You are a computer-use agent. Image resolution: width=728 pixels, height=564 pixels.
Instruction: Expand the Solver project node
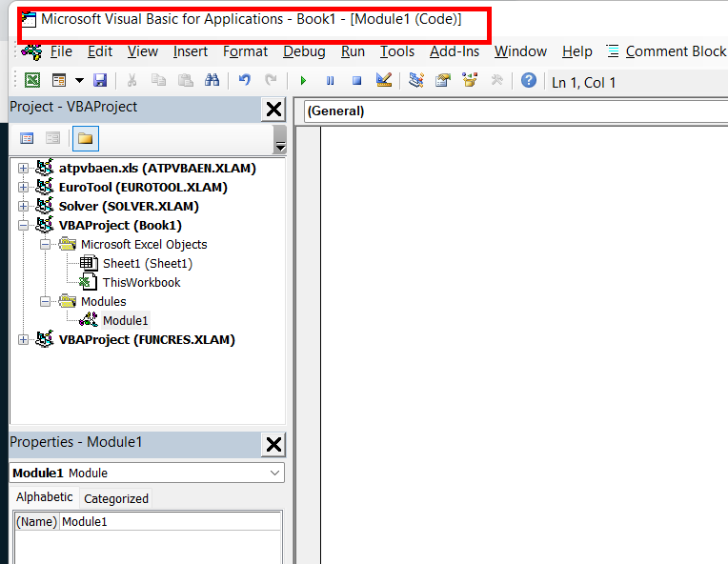[x=23, y=206]
